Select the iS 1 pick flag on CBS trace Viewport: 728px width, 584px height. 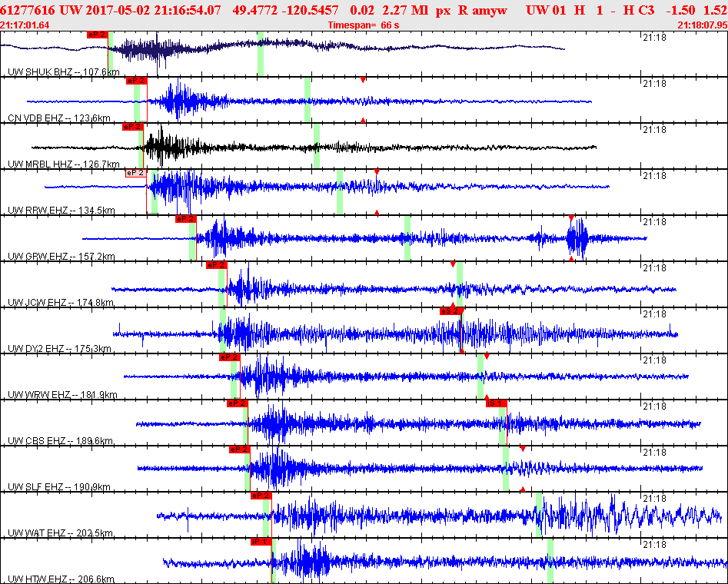497,403
